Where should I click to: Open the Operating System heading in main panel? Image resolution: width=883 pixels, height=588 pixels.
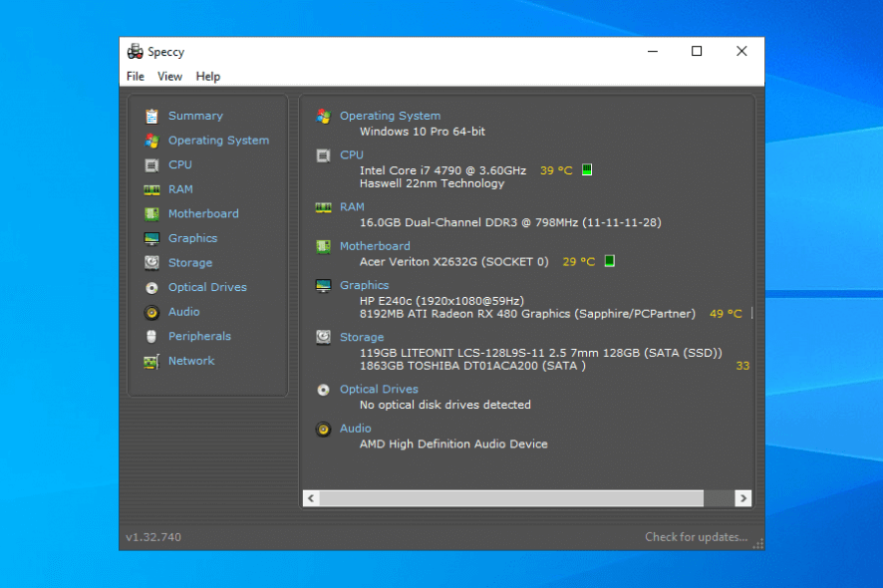[390, 116]
